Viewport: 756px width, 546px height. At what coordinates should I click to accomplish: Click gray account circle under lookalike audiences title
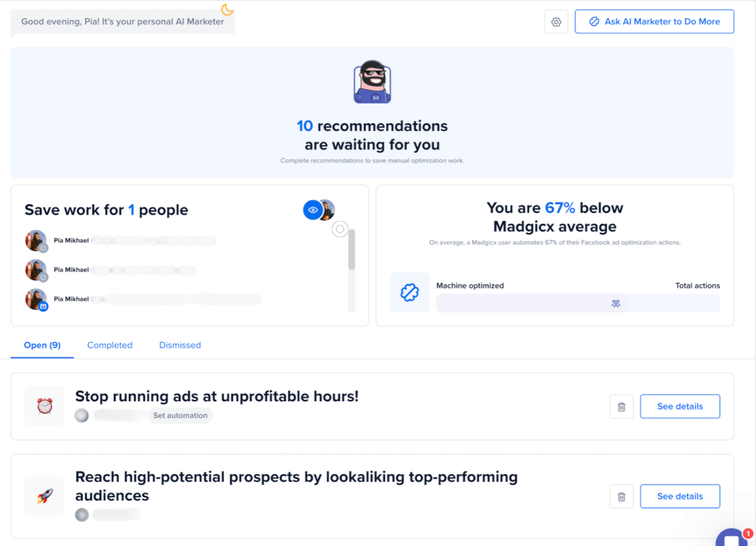[82, 514]
